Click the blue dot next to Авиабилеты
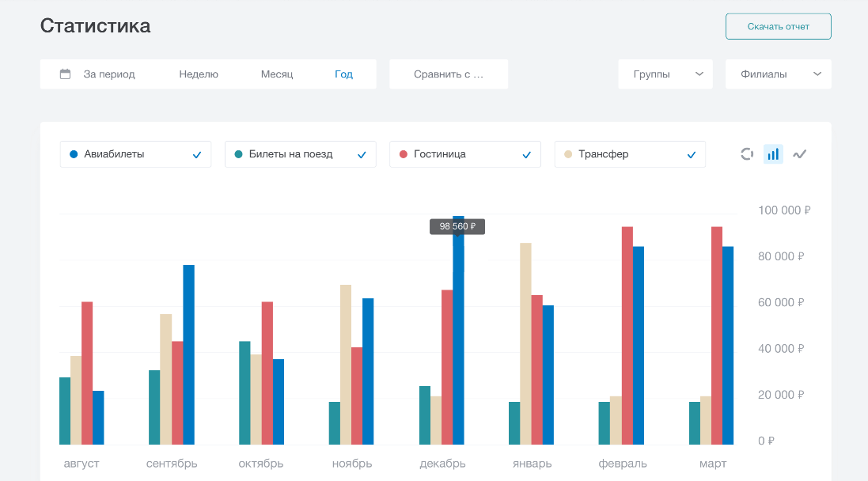The image size is (868, 481). [x=74, y=154]
